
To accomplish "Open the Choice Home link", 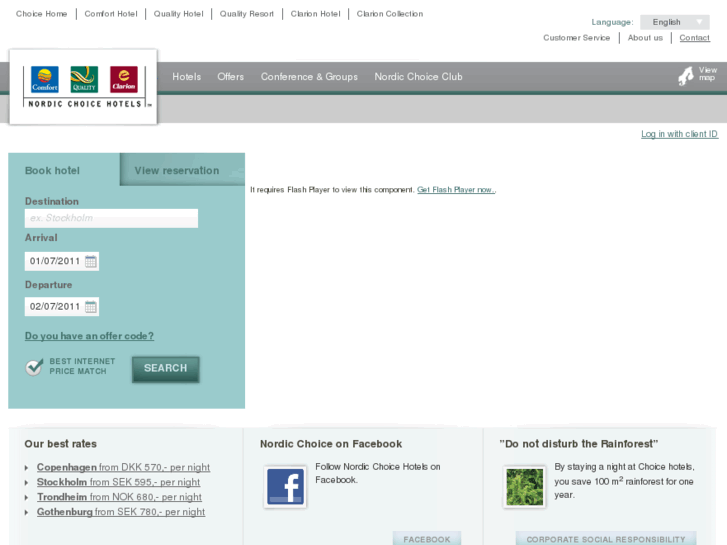I will pyautogui.click(x=42, y=14).
